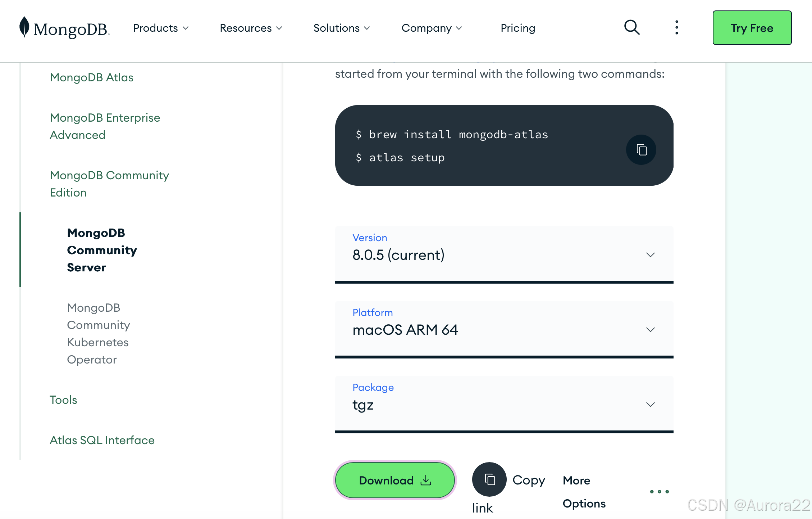812x519 pixels.
Task: Open MongoDB Community Edition sidebar link
Action: point(109,184)
